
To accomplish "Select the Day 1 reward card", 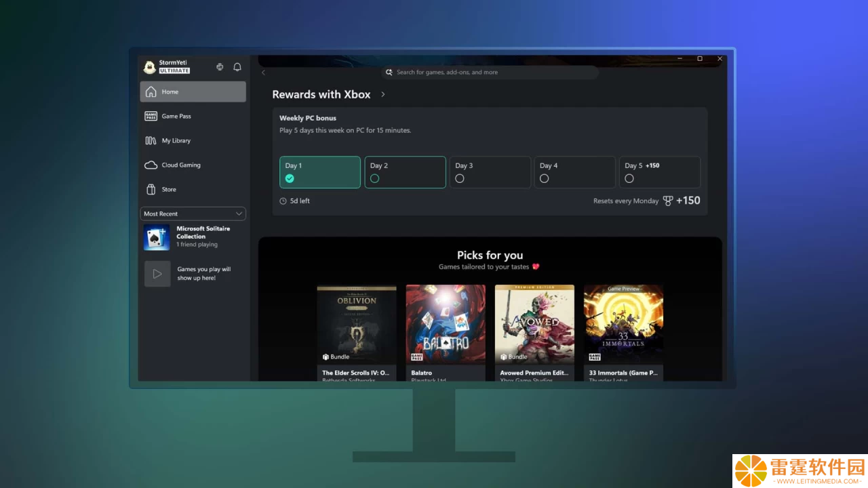I will (320, 172).
